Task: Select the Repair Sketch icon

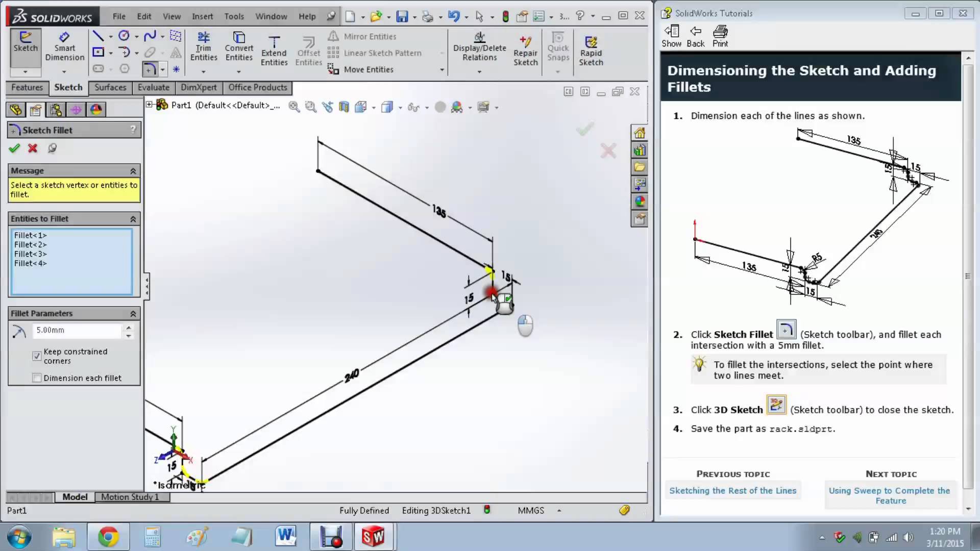Action: [526, 48]
